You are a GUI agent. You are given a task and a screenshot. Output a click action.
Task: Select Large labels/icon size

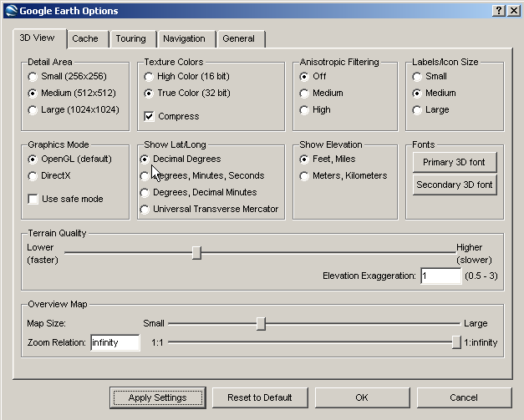(430, 110)
